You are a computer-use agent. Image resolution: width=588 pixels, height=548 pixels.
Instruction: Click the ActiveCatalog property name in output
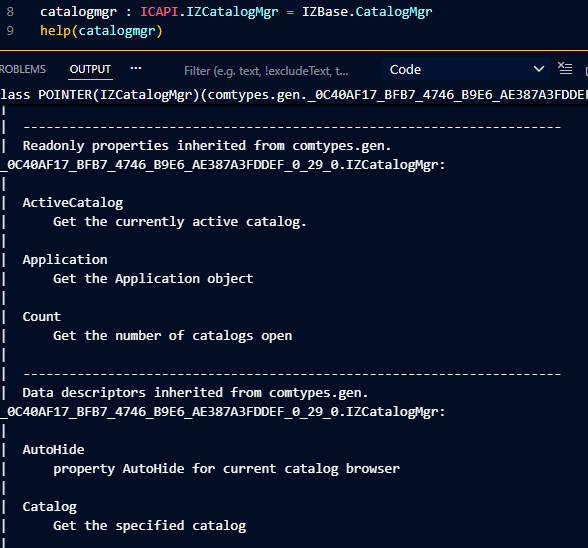pos(73,203)
